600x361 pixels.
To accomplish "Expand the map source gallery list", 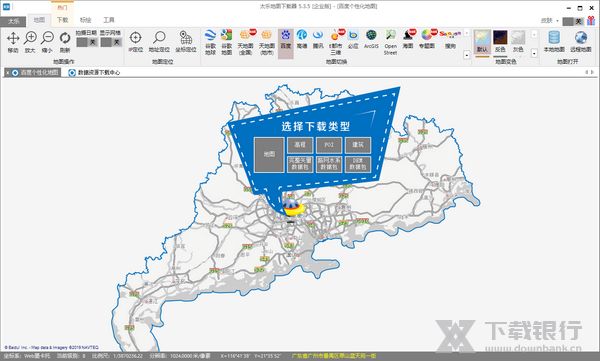I will 466,55.
